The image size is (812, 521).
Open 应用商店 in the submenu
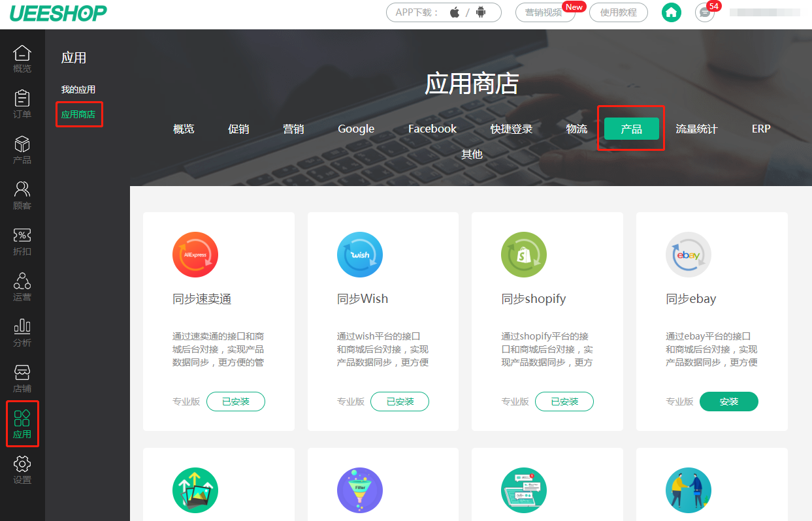coord(78,114)
